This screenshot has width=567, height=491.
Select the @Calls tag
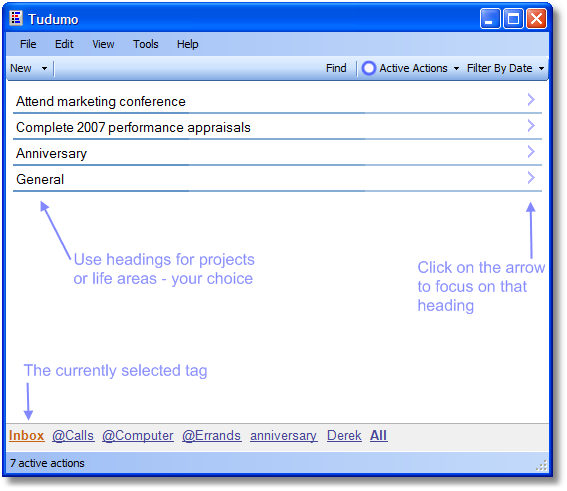point(73,436)
